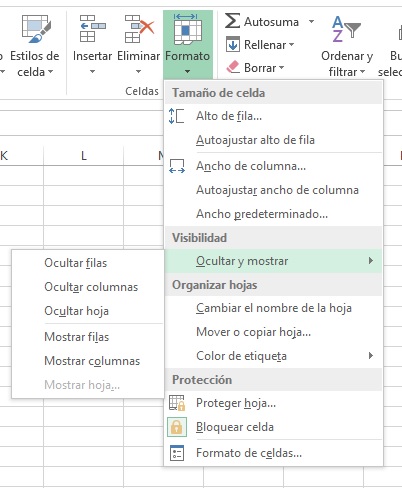Click the Rellenar button label
The width and height of the screenshot is (402, 488).
265,45
